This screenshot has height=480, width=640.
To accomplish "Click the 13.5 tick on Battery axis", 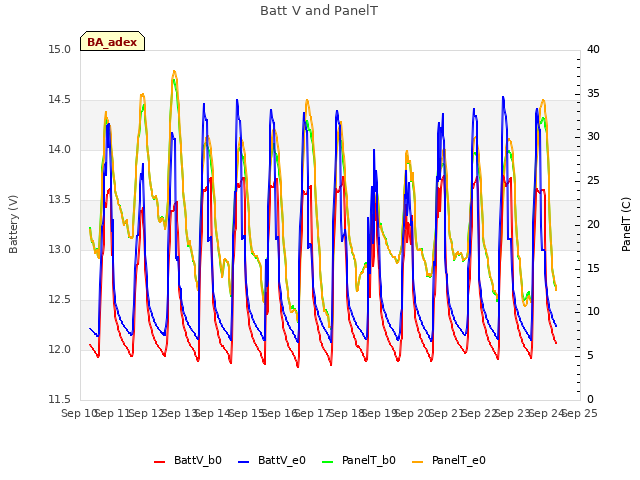I will click(60, 200).
